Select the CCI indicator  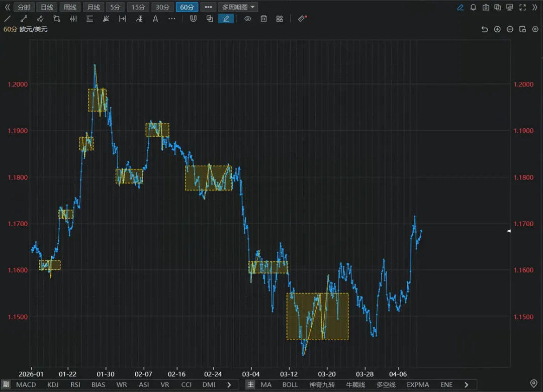click(x=187, y=385)
